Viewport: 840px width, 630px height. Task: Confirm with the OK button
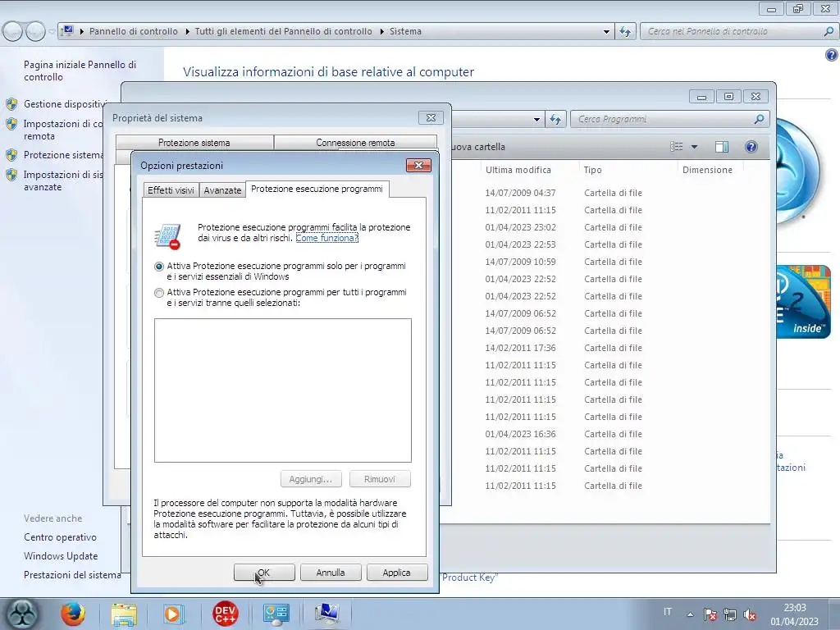pos(264,572)
